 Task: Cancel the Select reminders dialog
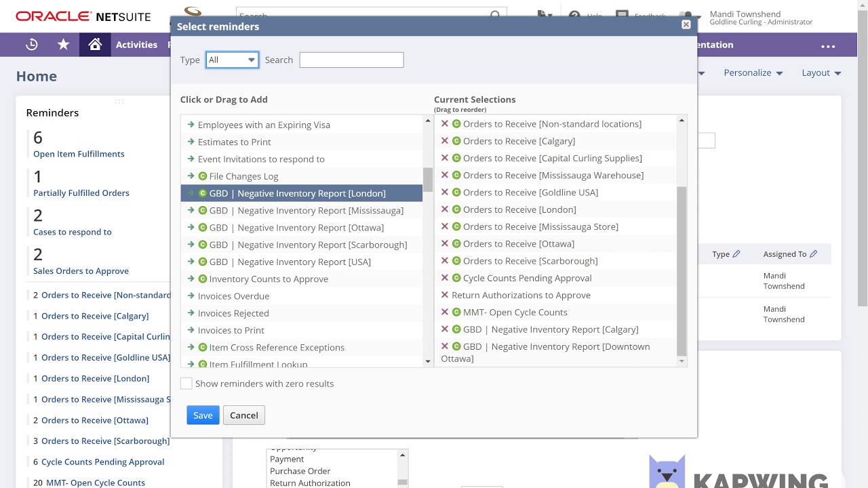pos(244,415)
